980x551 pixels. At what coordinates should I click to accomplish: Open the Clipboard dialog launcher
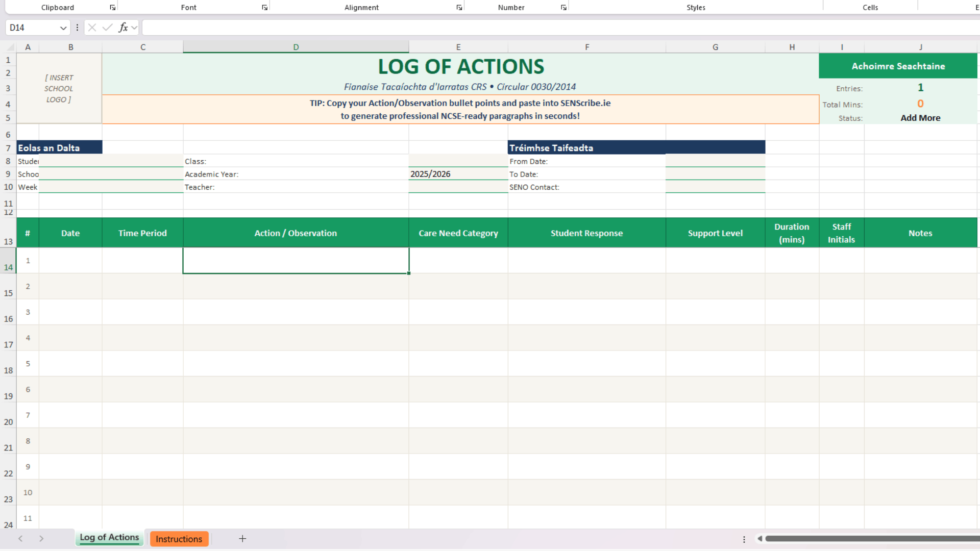(112, 8)
